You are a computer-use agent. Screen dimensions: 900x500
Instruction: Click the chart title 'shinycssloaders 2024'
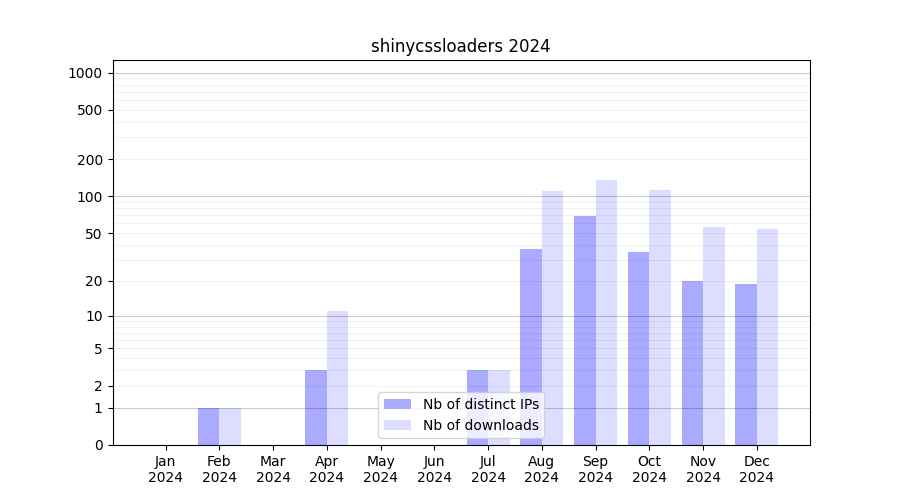pos(460,46)
